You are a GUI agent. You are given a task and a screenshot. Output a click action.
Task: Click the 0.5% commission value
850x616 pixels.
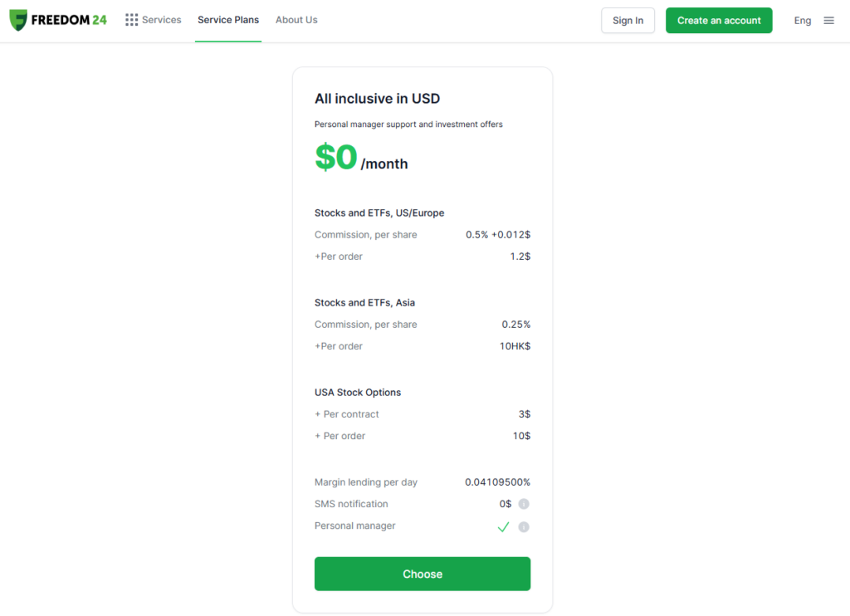pyautogui.click(x=496, y=234)
